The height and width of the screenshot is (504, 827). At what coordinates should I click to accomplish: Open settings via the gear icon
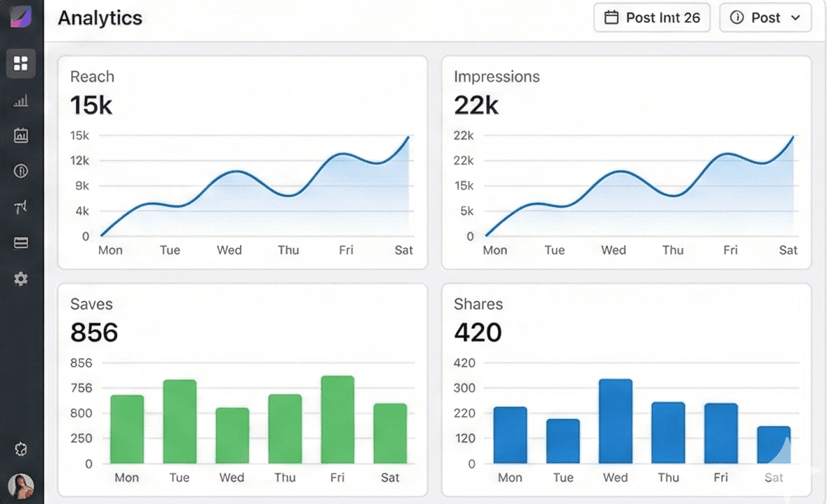tap(21, 278)
